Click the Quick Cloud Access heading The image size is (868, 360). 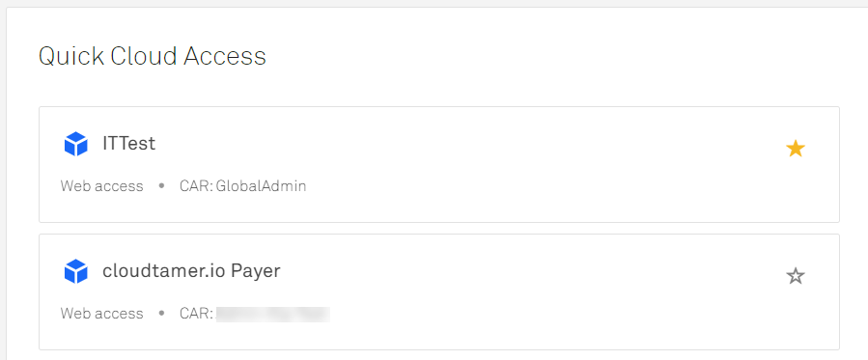(x=153, y=56)
